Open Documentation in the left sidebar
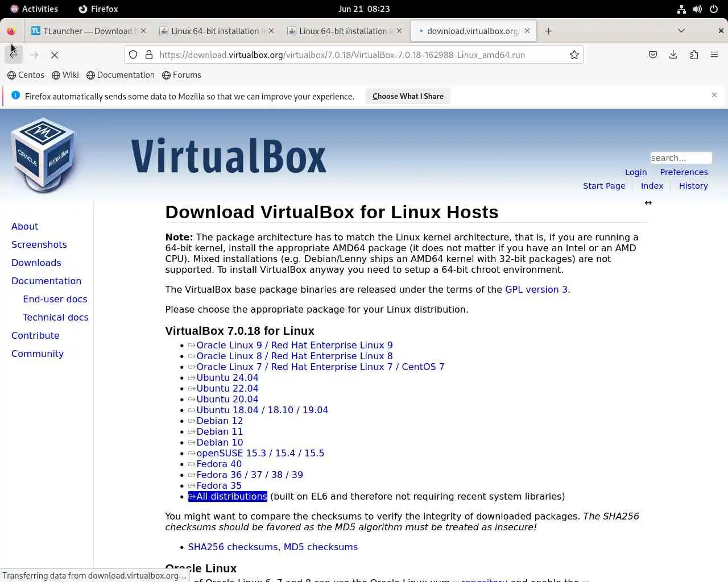728x582 pixels. pyautogui.click(x=46, y=281)
